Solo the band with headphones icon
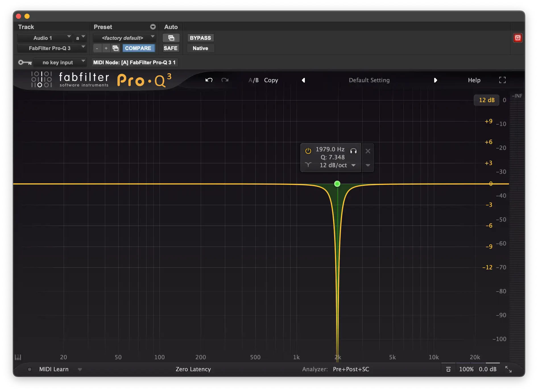Viewport: 538px width, 392px height. [353, 151]
